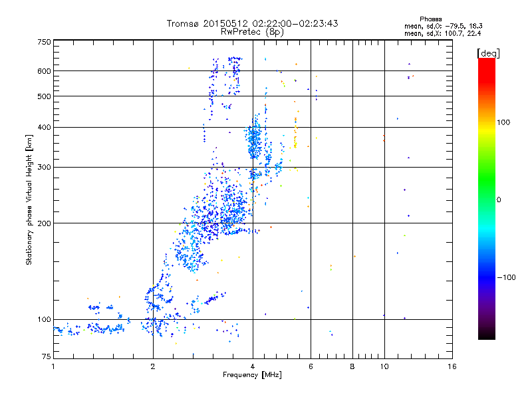Click the plot title 'Tromsø 20150512 02:22:00-02:23:43'
532x399 pixels.
(x=252, y=23)
